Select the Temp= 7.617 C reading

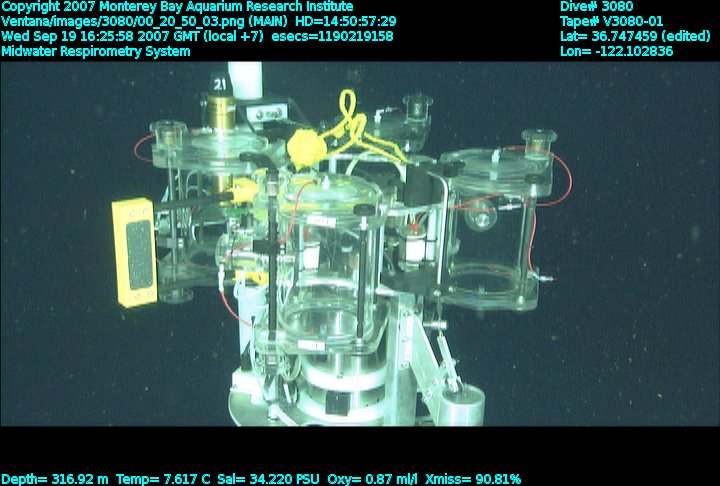coord(163,480)
